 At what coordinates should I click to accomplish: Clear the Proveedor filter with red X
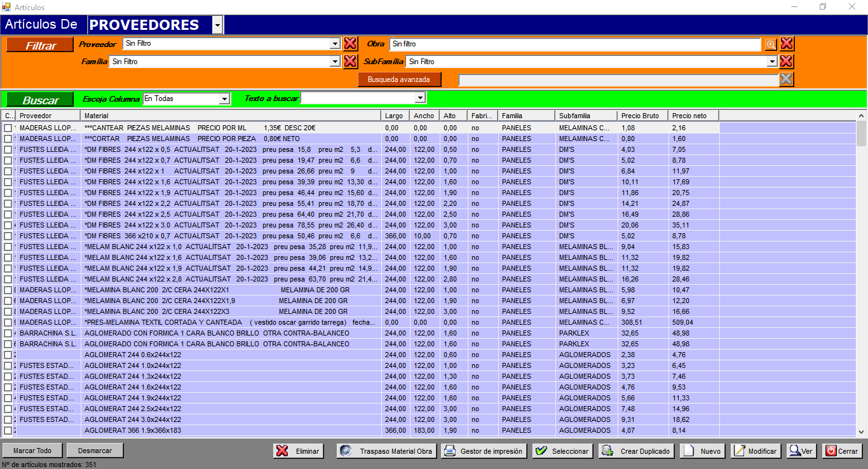pos(350,44)
